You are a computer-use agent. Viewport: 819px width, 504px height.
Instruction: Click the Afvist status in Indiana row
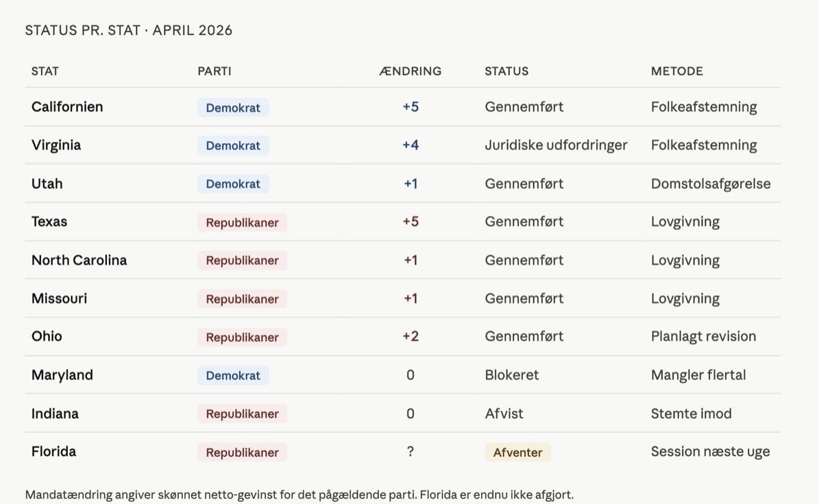504,414
